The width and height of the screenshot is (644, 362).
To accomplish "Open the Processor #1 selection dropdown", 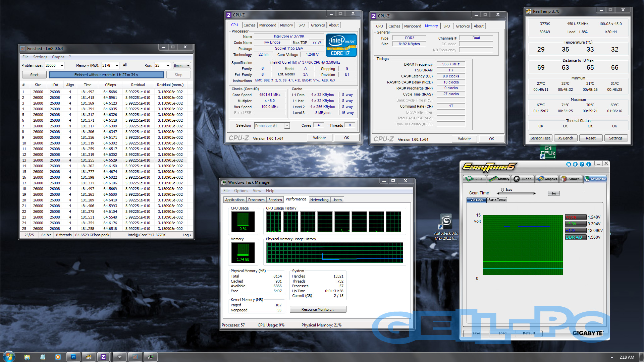I will [287, 126].
